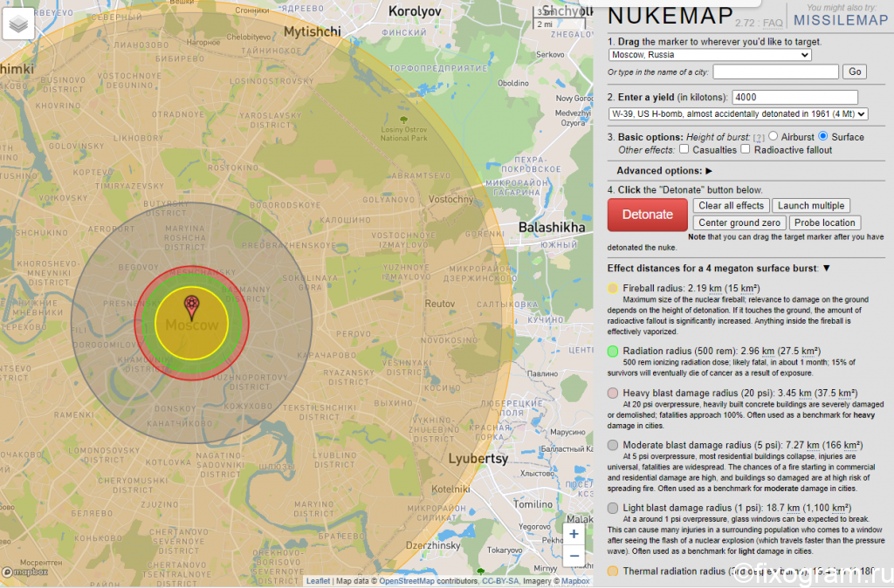Click the gray Light blast damage swatch

click(x=613, y=508)
